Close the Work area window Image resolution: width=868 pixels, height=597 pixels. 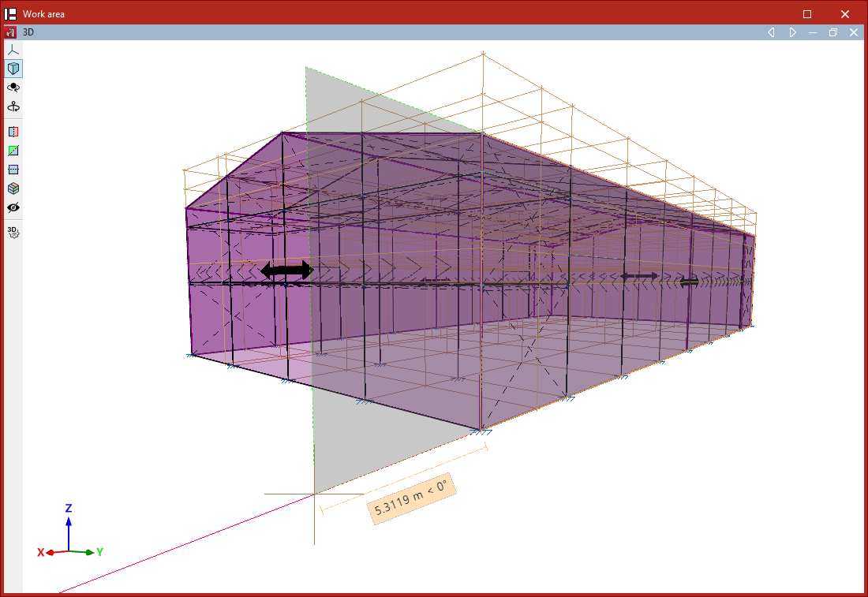845,14
